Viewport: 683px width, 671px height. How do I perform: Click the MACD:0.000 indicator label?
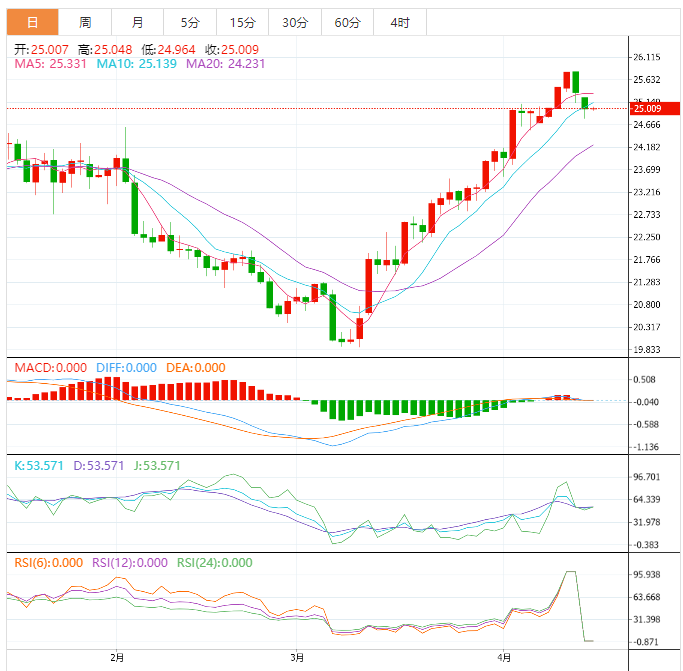pos(51,368)
